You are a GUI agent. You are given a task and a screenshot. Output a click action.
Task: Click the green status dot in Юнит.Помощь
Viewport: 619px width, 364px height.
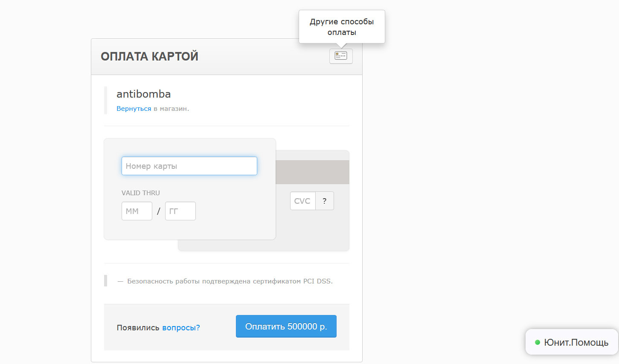pos(537,342)
